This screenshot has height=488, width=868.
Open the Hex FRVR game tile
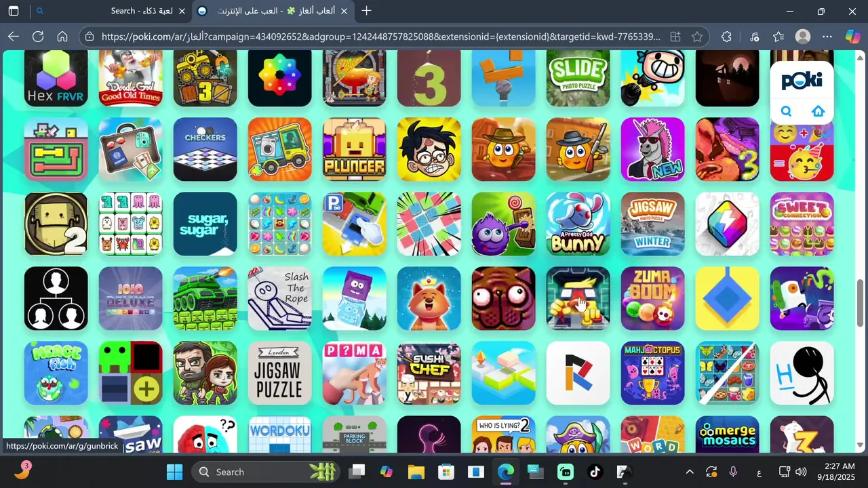tap(56, 78)
